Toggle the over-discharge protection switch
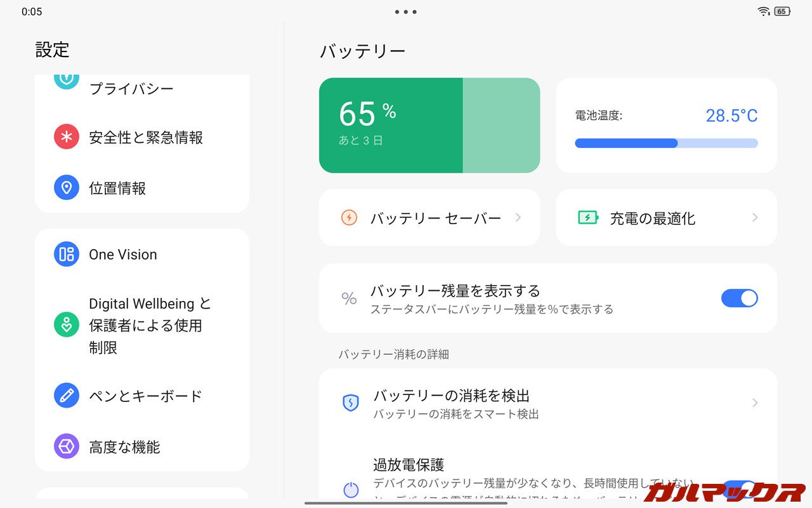Screen dimensions: 812x508 [739, 489]
